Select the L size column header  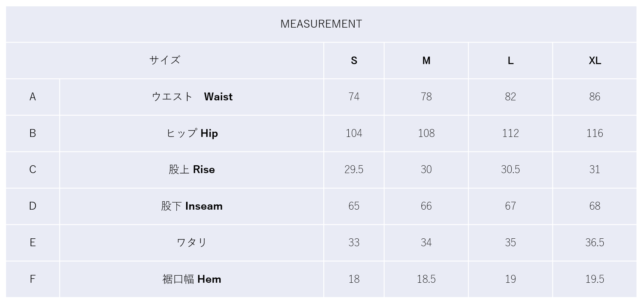pyautogui.click(x=511, y=60)
